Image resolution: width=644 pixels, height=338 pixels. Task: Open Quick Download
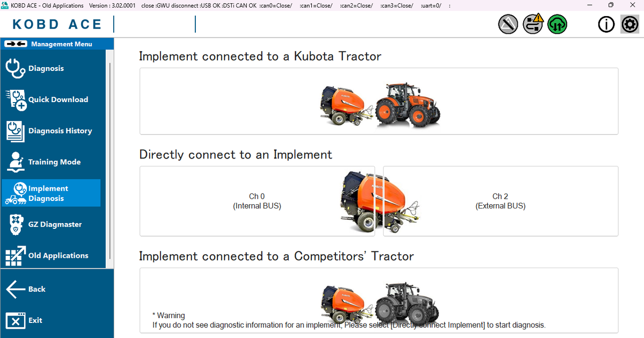point(51,99)
